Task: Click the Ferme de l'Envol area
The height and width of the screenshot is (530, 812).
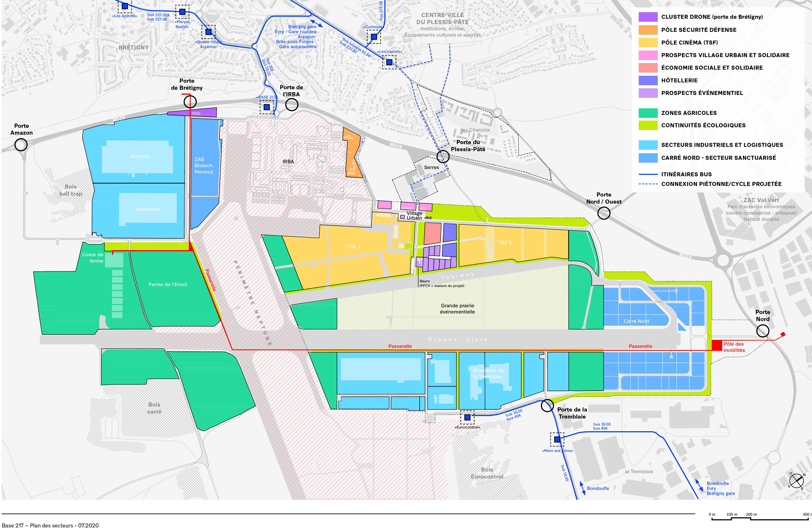Action: [167, 284]
